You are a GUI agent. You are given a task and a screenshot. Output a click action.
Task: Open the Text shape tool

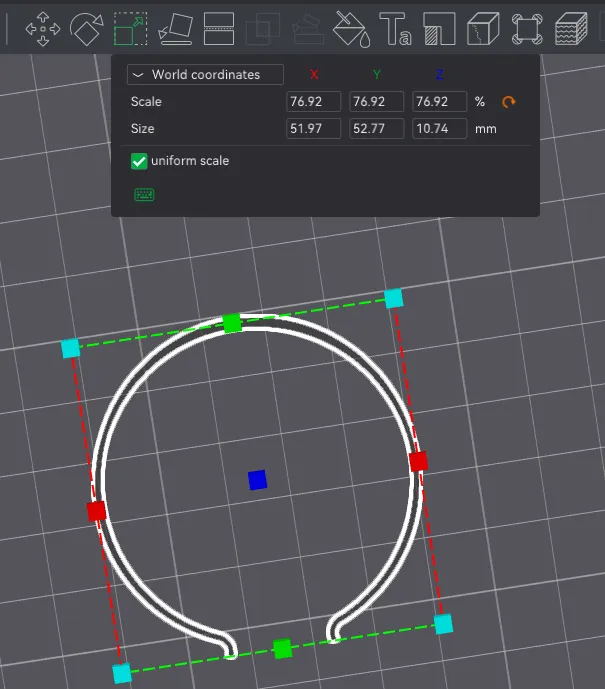(394, 28)
